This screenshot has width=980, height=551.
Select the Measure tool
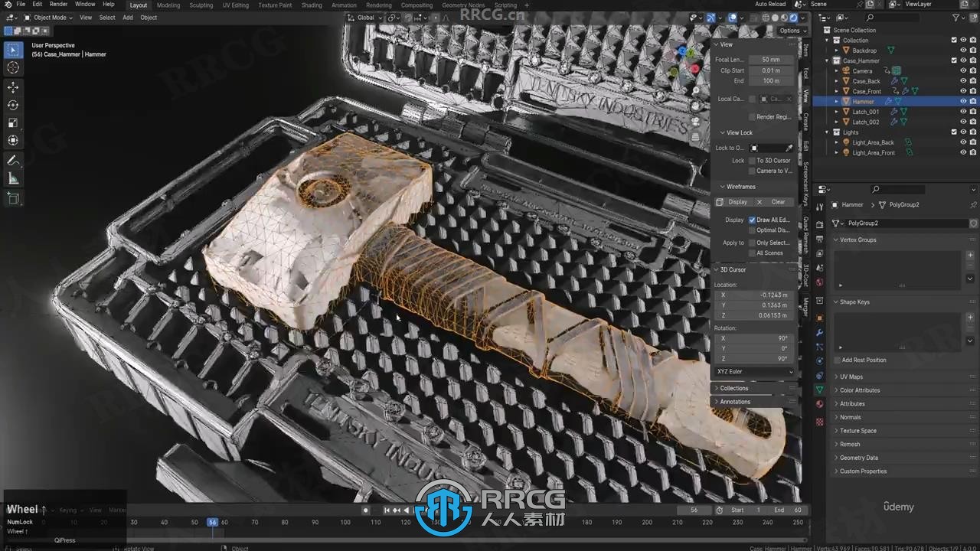(x=13, y=178)
